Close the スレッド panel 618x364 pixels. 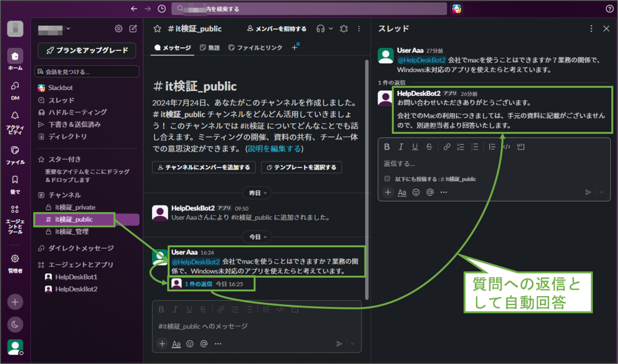(606, 29)
